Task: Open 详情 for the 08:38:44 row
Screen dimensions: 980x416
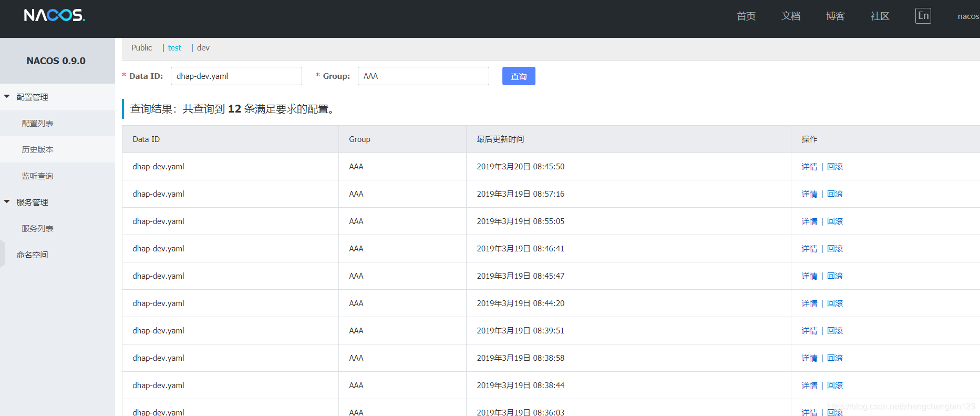Action: [x=809, y=385]
